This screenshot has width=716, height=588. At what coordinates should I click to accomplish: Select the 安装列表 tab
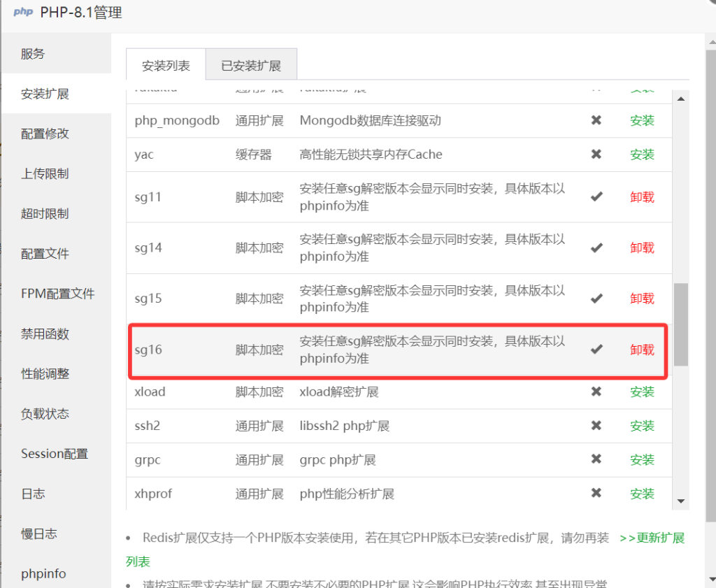(166, 66)
